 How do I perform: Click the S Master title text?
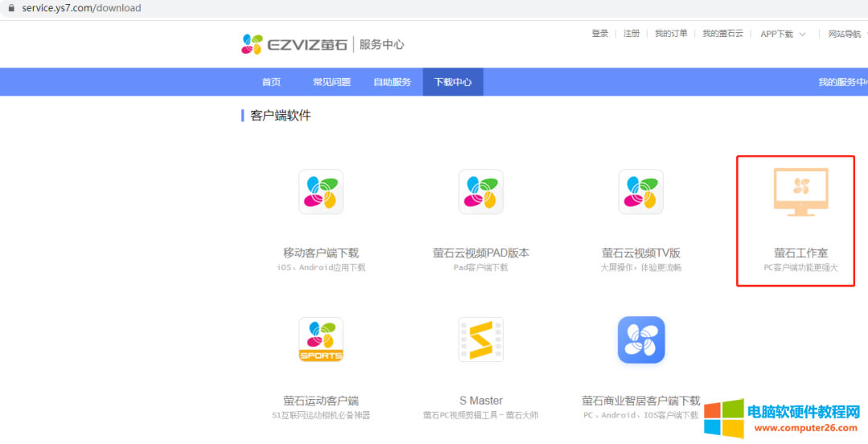(481, 401)
